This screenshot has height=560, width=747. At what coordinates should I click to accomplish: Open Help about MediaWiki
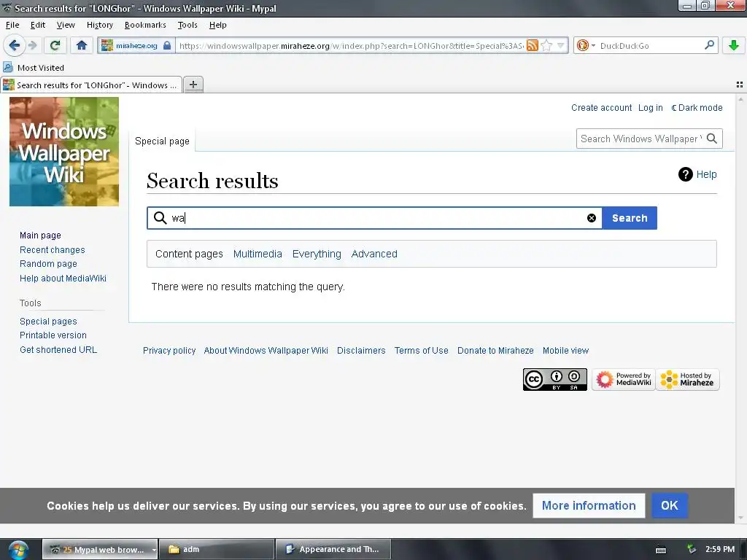point(63,278)
